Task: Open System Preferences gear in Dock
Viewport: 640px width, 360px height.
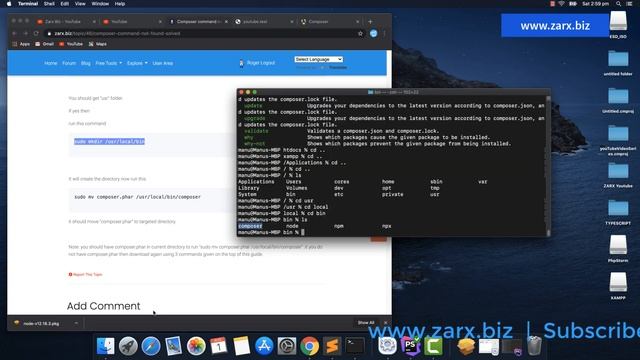Action: (287, 346)
